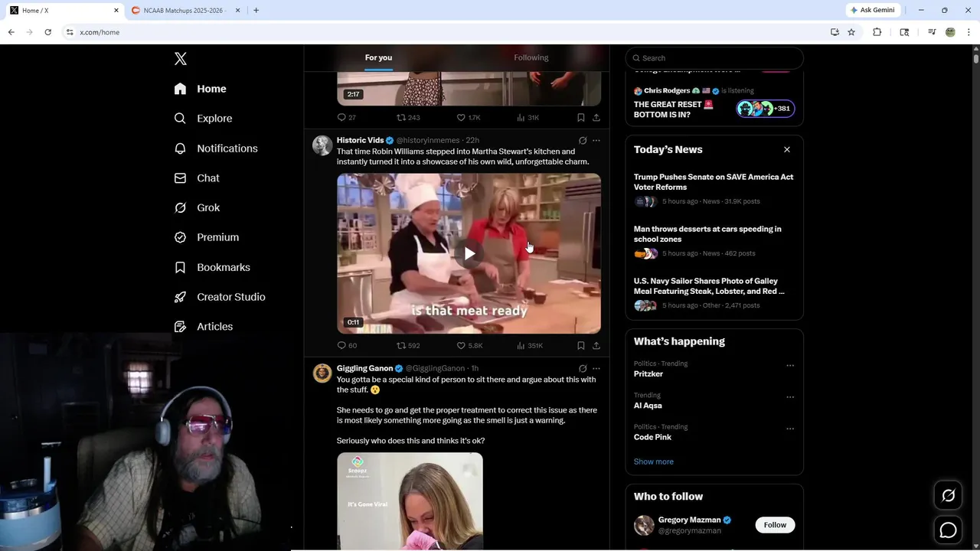This screenshot has height=551, width=980.
Task: Open Home from the sidebar
Action: click(201, 89)
